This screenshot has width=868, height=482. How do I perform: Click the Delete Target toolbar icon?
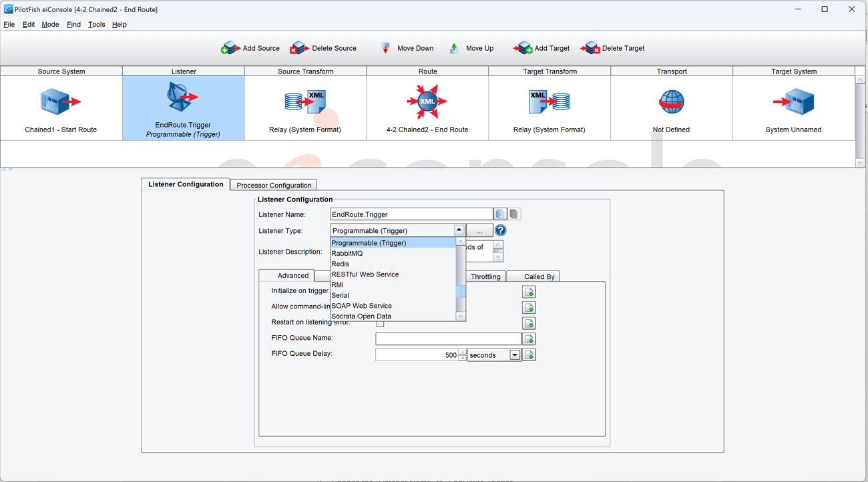point(590,48)
